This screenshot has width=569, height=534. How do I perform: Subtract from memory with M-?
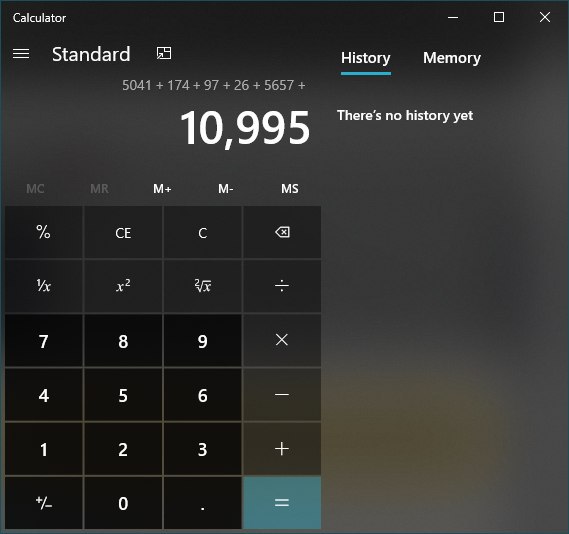coord(226,189)
